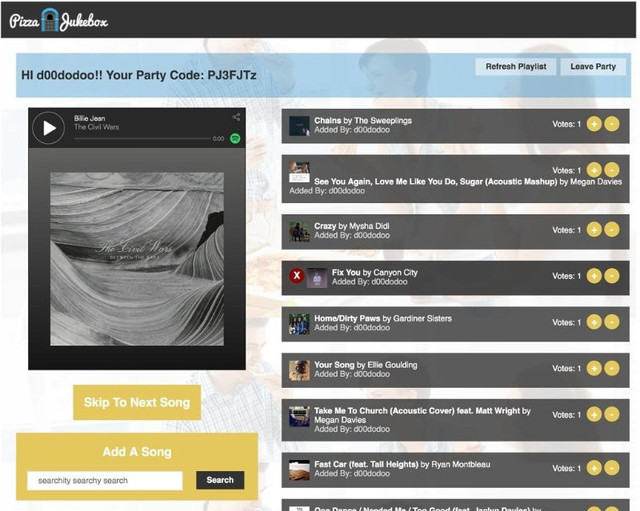Screen dimensions: 640x511
Task: Upvote Home/Dirty Paws by Gardiner Sisters
Action: (x=594, y=322)
